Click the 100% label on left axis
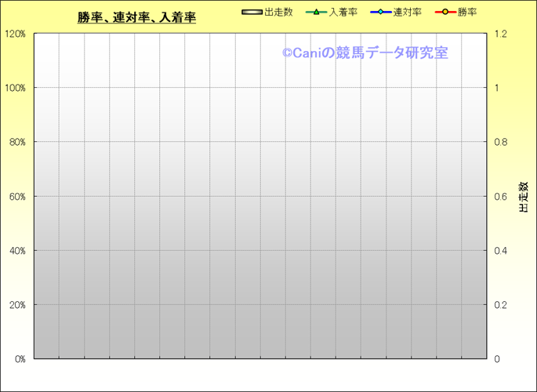Screen dimensions: 537x392 point(15,88)
